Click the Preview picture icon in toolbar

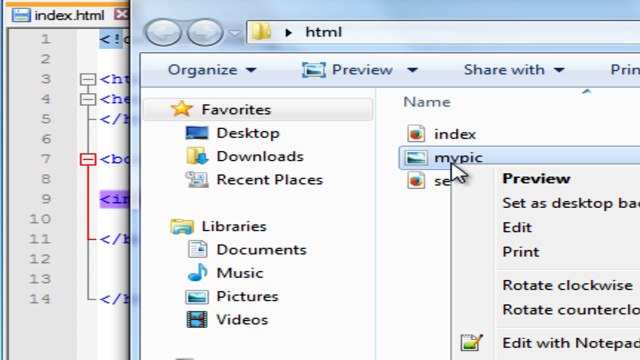(x=313, y=70)
